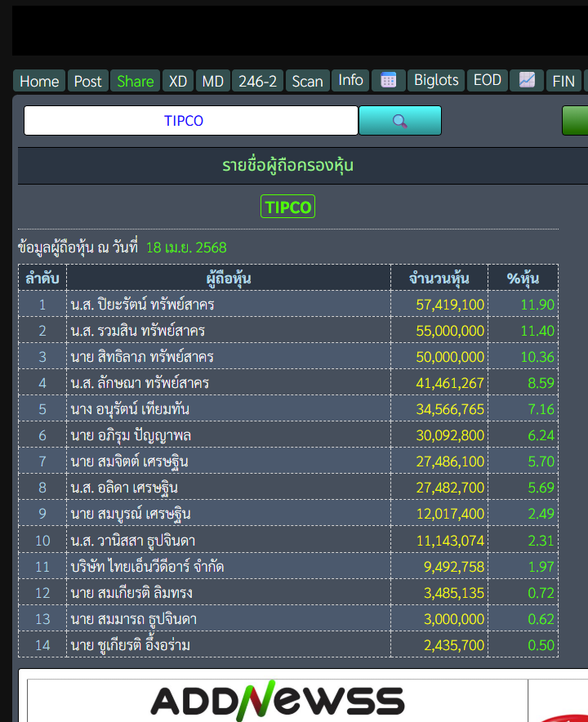Select shareholder น.ส. รวมสิน ทรัพย์สาคร
This screenshot has height=722, width=588.
pyautogui.click(x=138, y=331)
